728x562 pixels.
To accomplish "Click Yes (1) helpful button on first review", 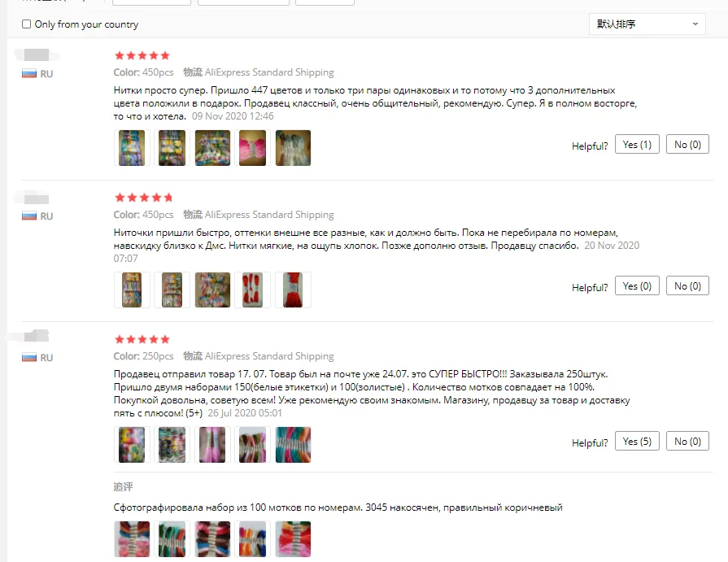I will pos(637,144).
